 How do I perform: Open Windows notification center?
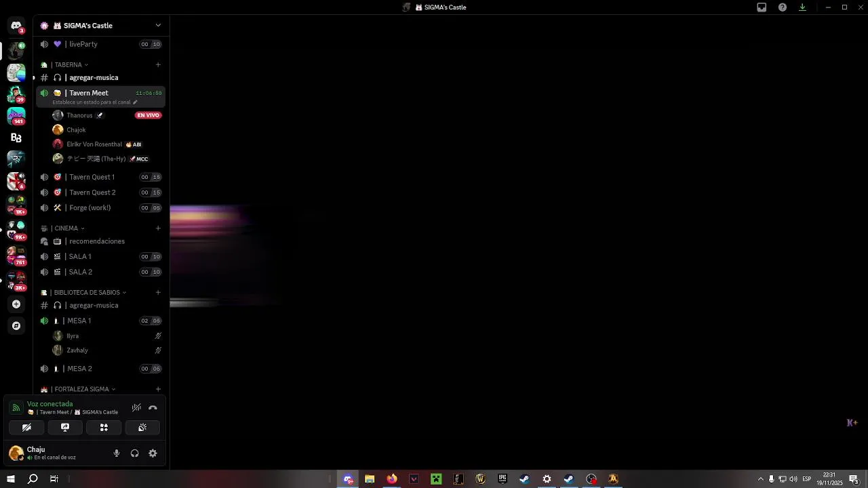point(854,479)
